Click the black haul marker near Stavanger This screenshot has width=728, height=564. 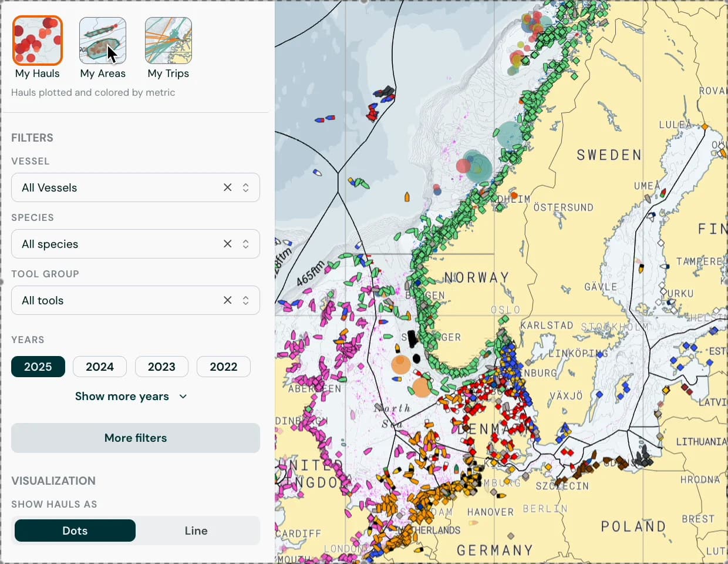pos(412,338)
